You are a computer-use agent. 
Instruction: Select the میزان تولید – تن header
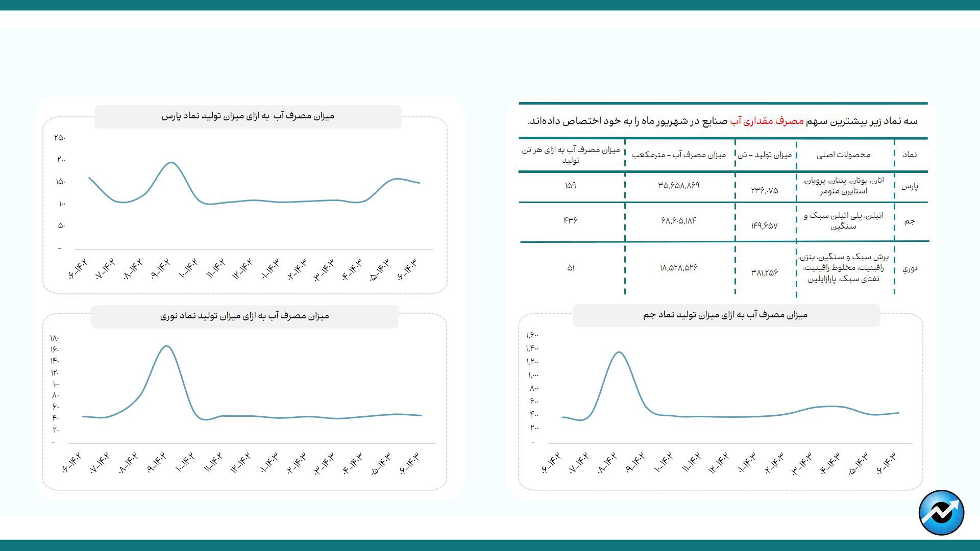point(764,155)
